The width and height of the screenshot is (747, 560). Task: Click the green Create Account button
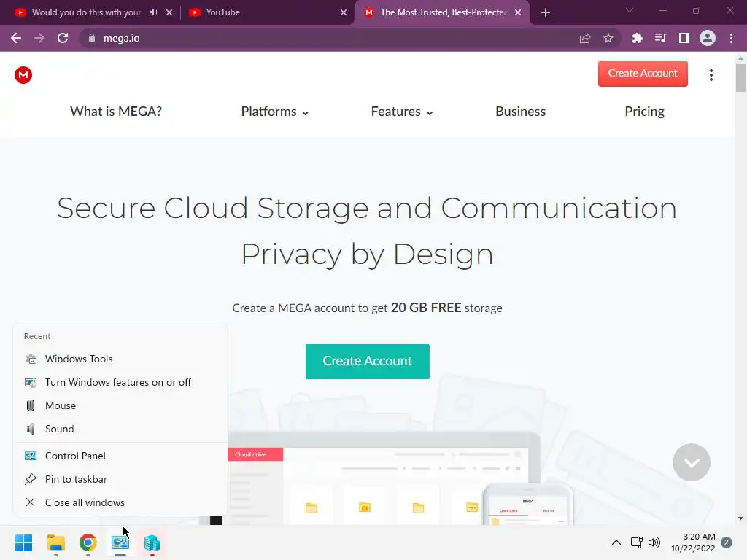368,362
